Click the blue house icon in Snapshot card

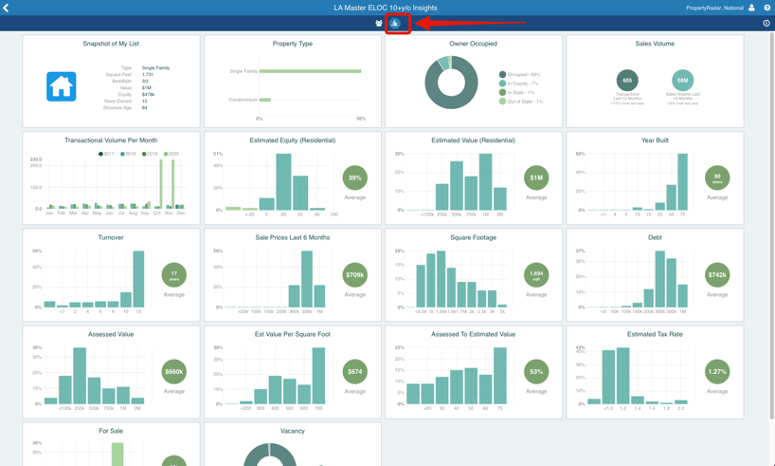point(61,86)
